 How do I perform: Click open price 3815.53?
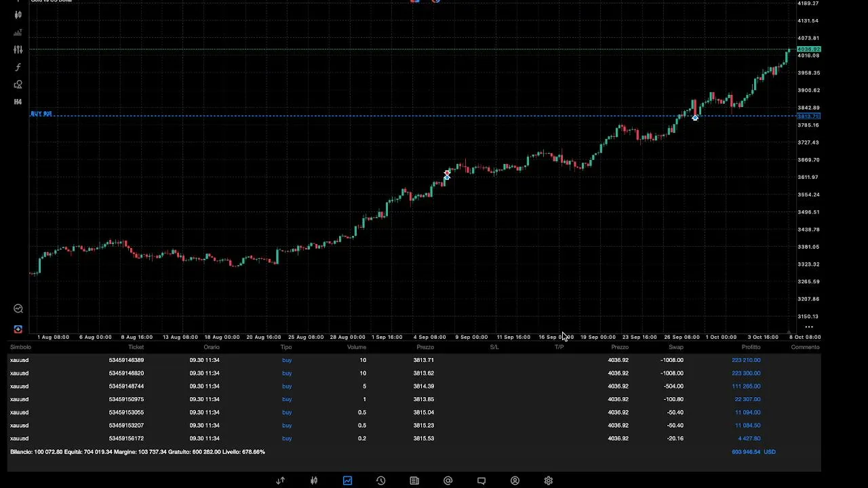424,439
